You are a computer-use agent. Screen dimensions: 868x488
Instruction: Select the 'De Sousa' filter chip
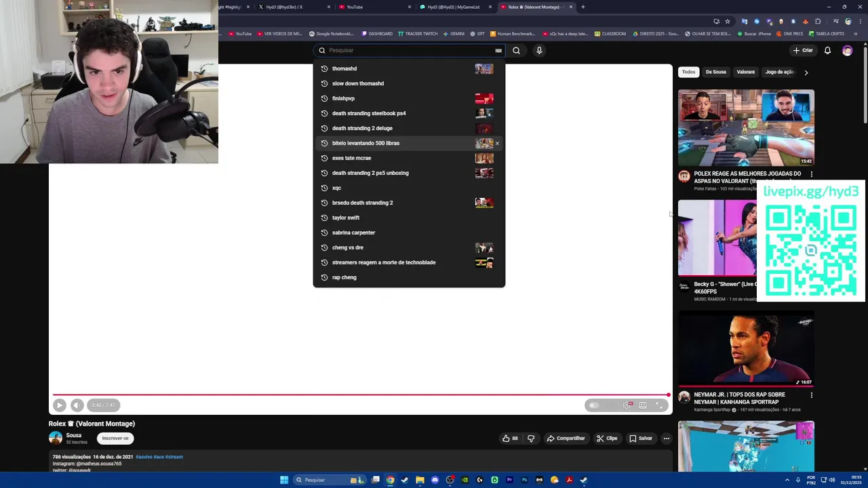click(x=715, y=72)
